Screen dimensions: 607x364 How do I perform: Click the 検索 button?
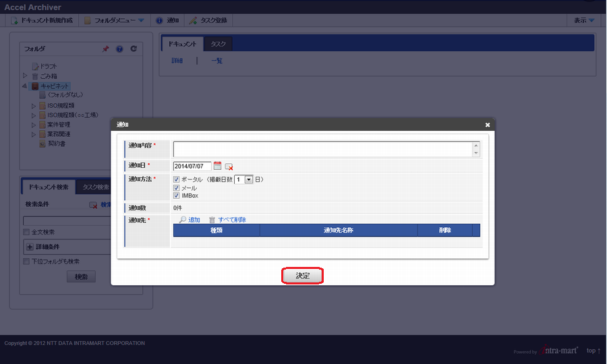pyautogui.click(x=81, y=277)
